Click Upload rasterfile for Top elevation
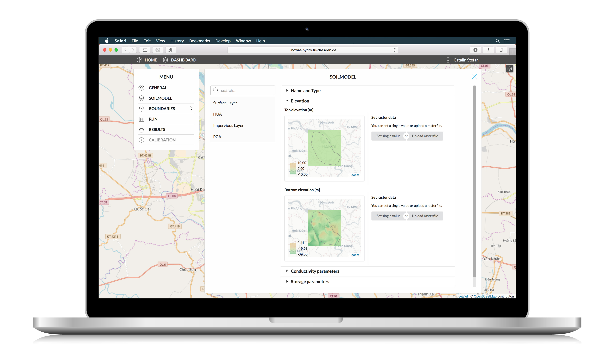This screenshot has height=364, width=616. (425, 136)
